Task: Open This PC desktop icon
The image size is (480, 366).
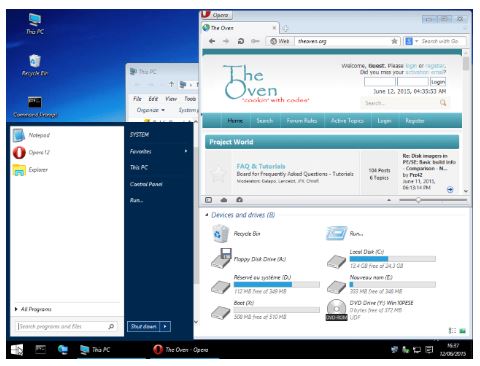Action: coord(35,24)
